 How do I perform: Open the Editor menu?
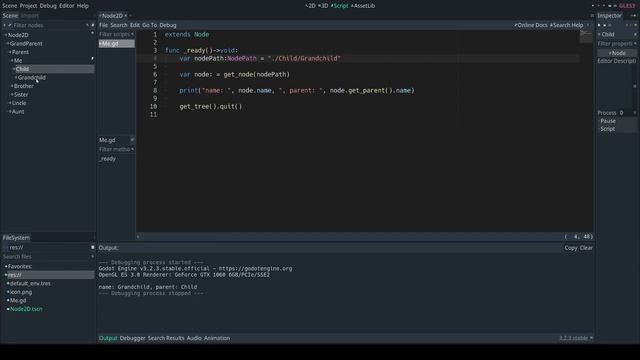pos(67,6)
